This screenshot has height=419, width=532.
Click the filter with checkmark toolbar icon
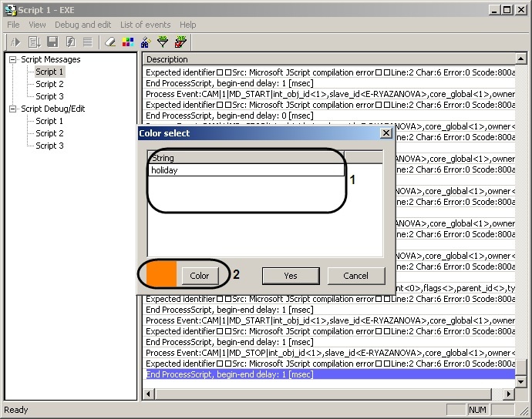[x=180, y=42]
